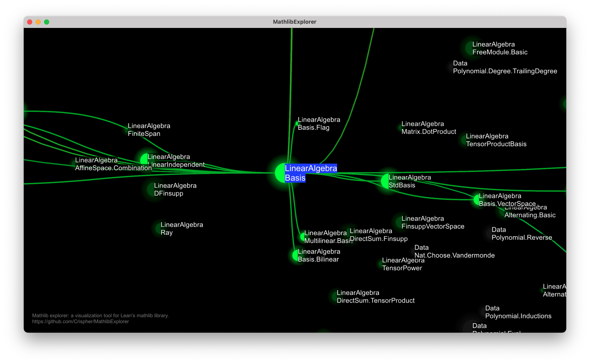This screenshot has height=364, width=590.
Task: Select the Multilinear.Basis node circle
Action: [302, 237]
